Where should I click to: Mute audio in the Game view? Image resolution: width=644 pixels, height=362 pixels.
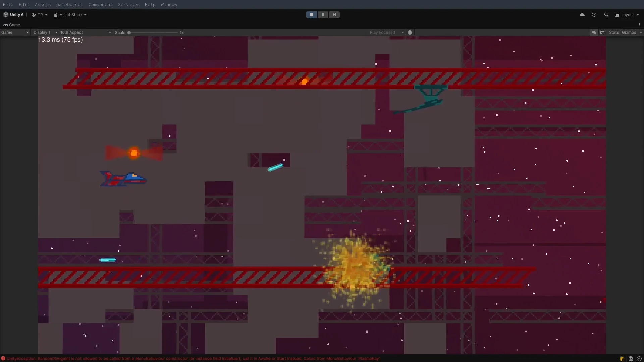point(594,32)
